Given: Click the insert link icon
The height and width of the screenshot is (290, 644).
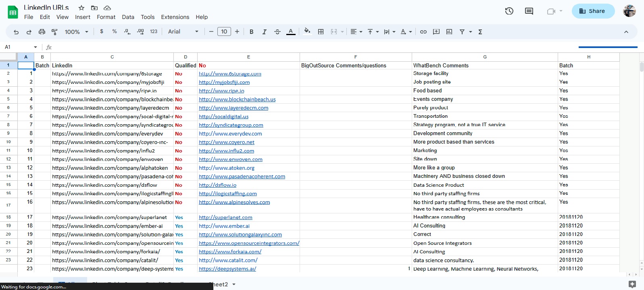Looking at the screenshot, I should (x=423, y=32).
